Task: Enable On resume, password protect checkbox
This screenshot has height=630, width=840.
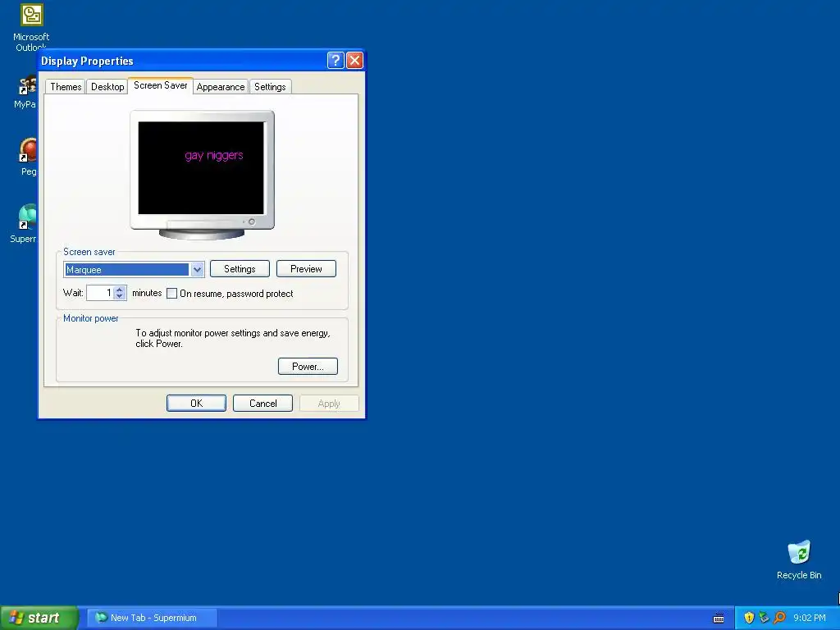Action: coord(172,294)
